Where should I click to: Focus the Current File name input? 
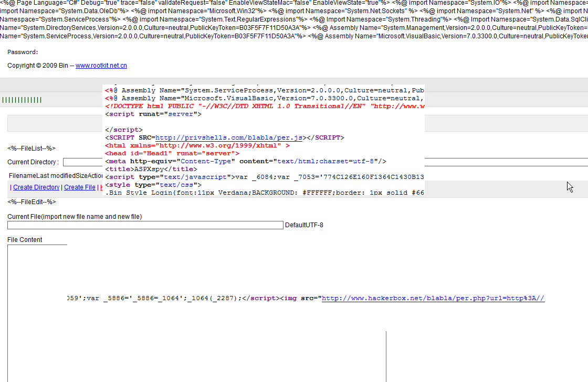[x=145, y=225]
